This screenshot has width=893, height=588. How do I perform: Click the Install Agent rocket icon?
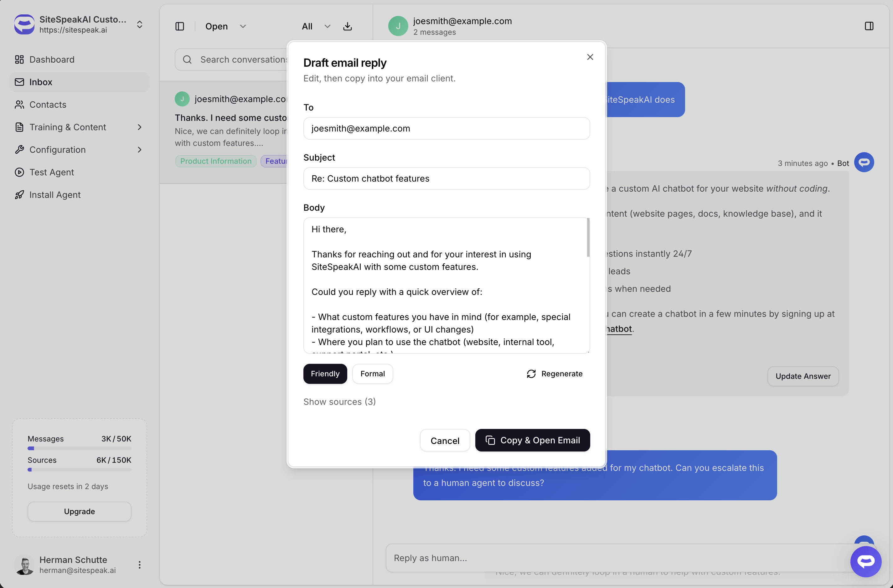[19, 194]
